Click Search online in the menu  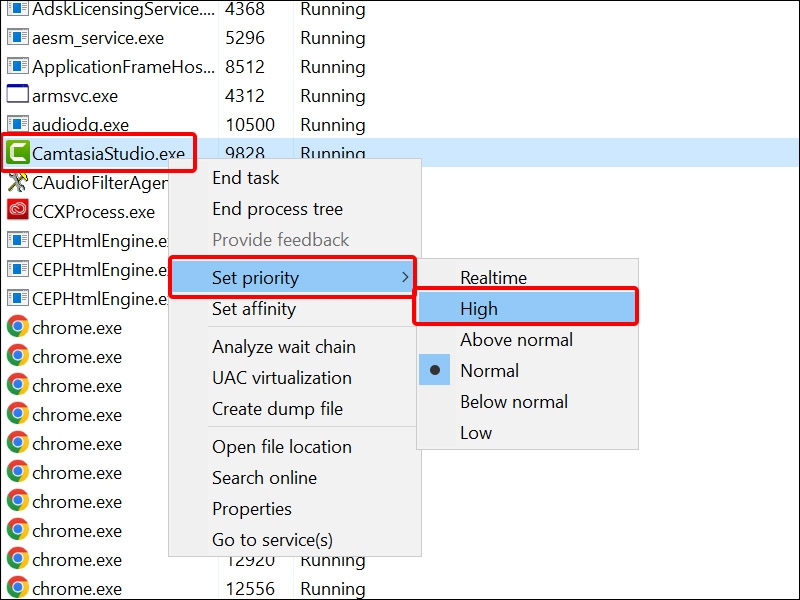coord(264,478)
